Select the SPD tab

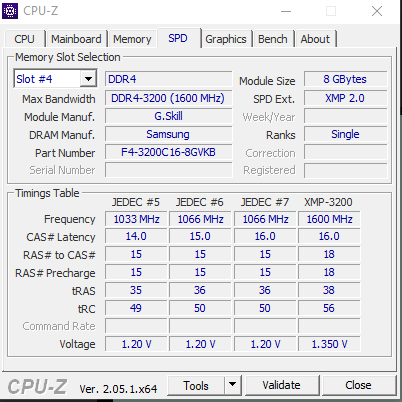click(178, 38)
